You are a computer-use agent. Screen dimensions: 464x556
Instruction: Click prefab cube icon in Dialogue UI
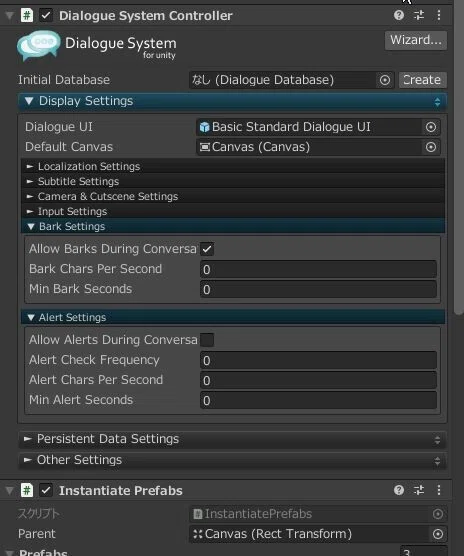click(205, 127)
